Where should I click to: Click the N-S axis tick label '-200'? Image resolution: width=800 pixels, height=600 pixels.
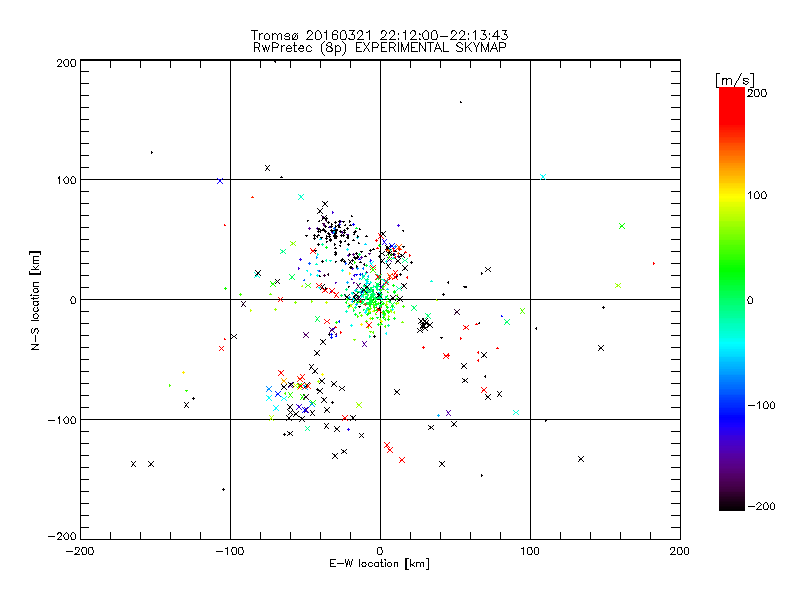pyautogui.click(x=62, y=536)
